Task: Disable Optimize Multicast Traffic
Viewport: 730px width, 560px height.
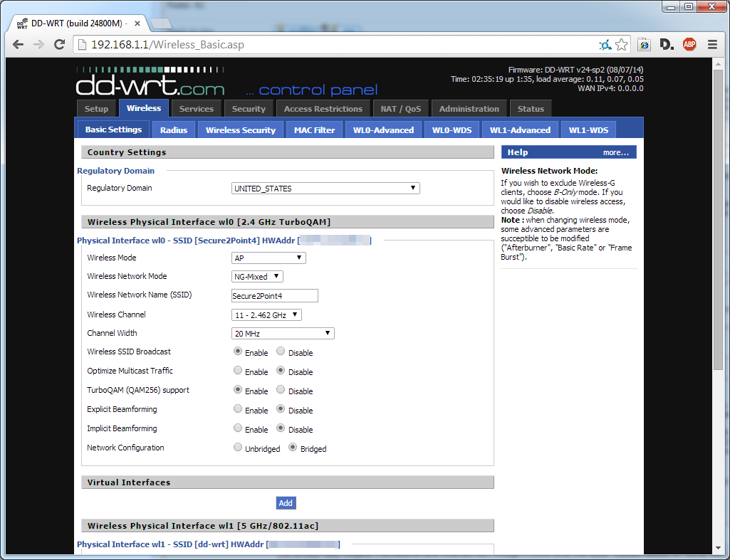Action: point(281,371)
